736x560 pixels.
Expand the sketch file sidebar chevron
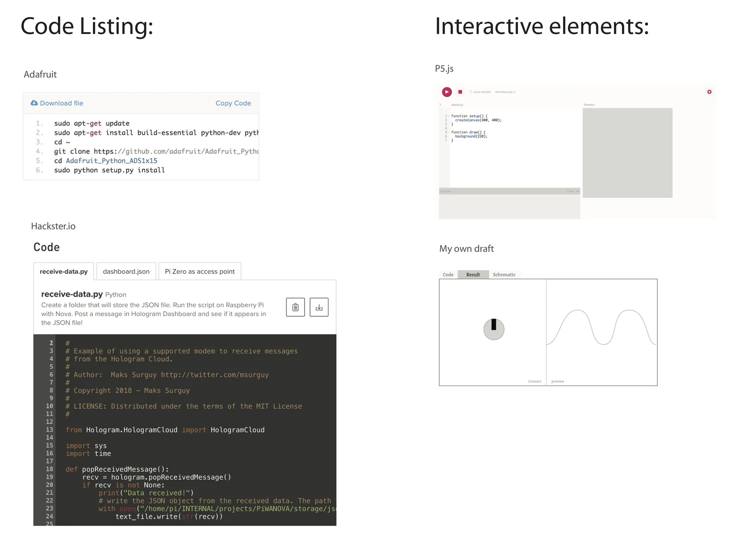coord(441,105)
